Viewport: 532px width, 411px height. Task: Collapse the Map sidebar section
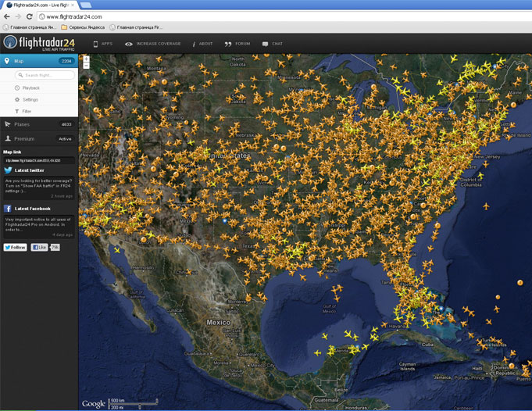pos(39,61)
